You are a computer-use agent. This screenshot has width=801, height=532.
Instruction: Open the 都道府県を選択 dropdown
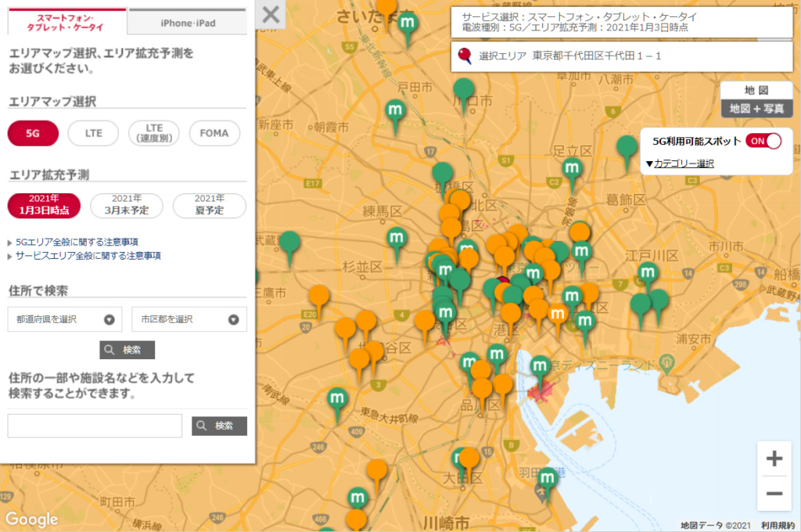pyautogui.click(x=65, y=319)
